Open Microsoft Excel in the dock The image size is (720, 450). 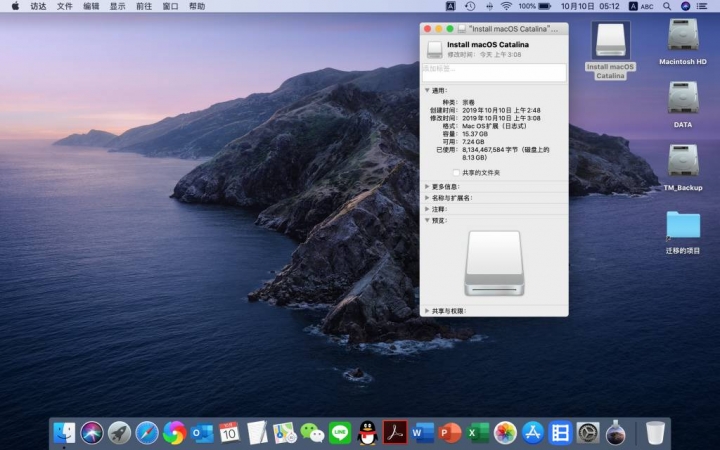tap(478, 433)
